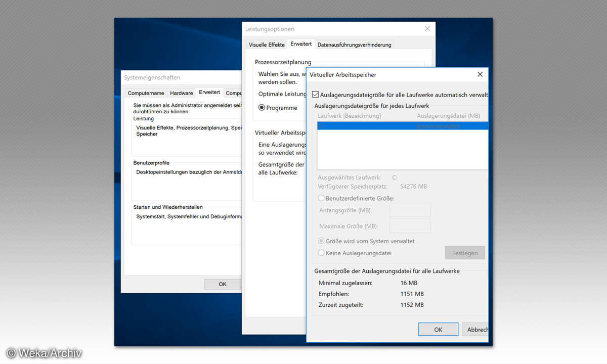Screen dimensions: 607x364
Task: Close the Virtueller Arbeitsspeicher dialog
Action: coord(480,74)
